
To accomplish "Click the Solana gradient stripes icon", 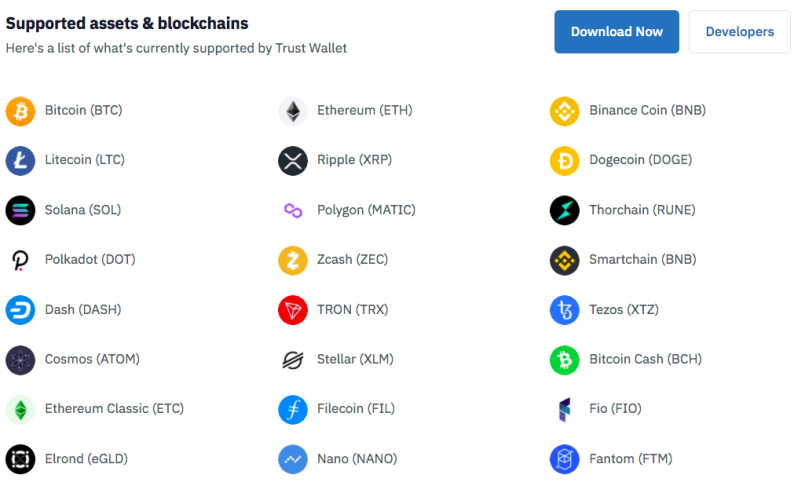I will point(20,210).
